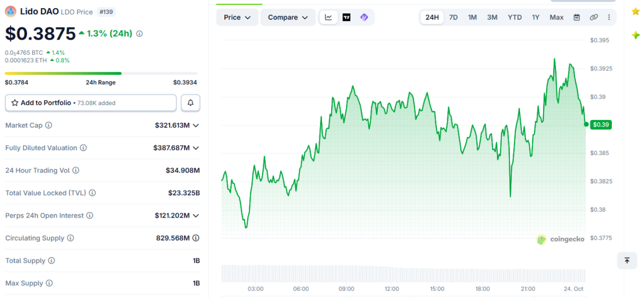644x298 pixels.
Task: Click the star icon in Add to Portfolio
Action: (15, 102)
